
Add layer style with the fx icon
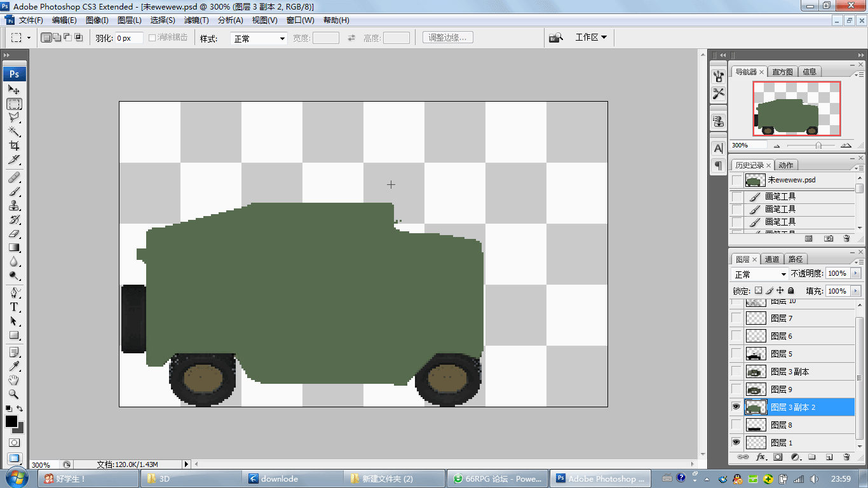(x=760, y=457)
